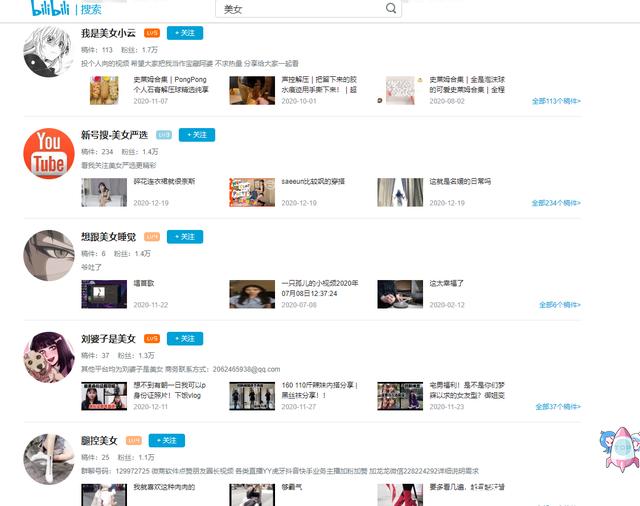View all 6 uploads link
This screenshot has height=506, width=640.
pyautogui.click(x=560, y=305)
